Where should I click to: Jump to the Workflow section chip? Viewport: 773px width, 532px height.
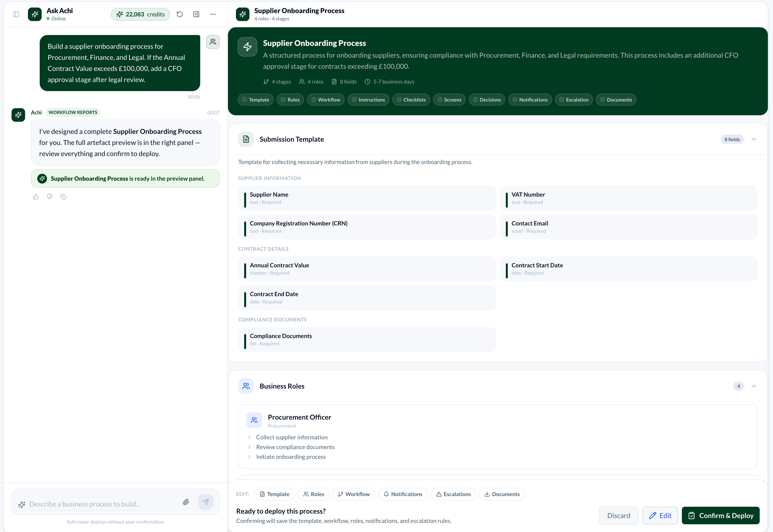tap(326, 100)
